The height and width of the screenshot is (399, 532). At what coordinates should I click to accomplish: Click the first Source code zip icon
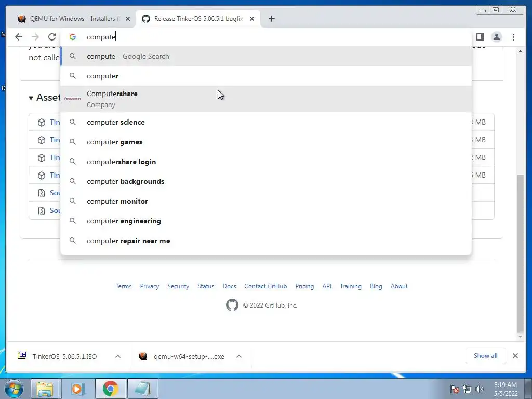(x=42, y=193)
